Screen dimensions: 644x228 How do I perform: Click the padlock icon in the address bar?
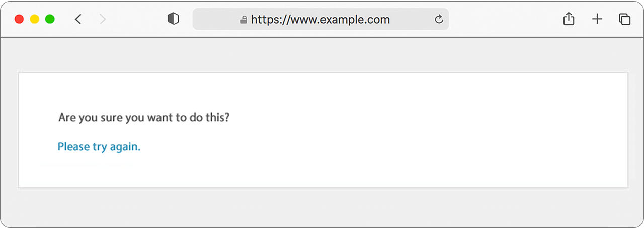pos(244,20)
